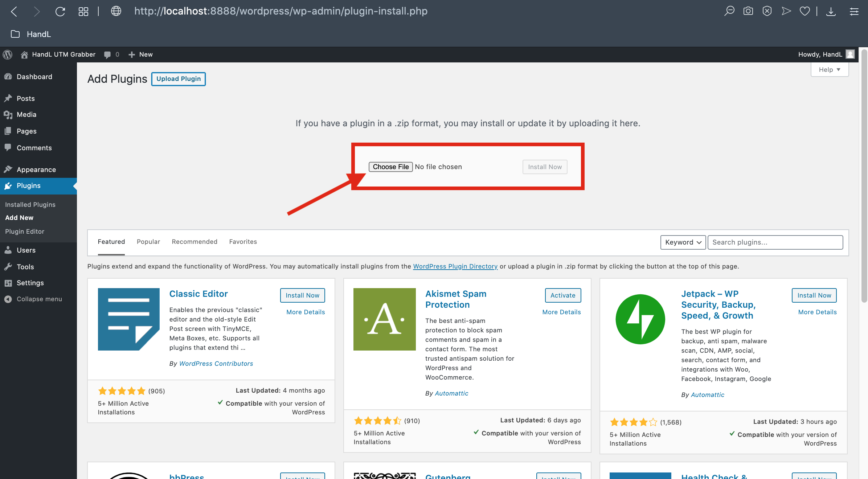Activate the Akismet Spam Protection plugin
The height and width of the screenshot is (479, 868).
coord(562,295)
